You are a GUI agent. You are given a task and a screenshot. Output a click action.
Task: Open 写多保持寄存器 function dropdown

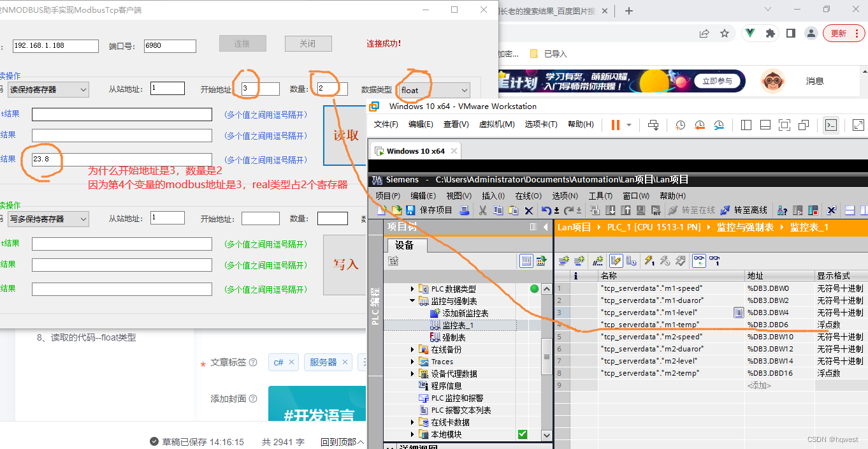click(48, 219)
